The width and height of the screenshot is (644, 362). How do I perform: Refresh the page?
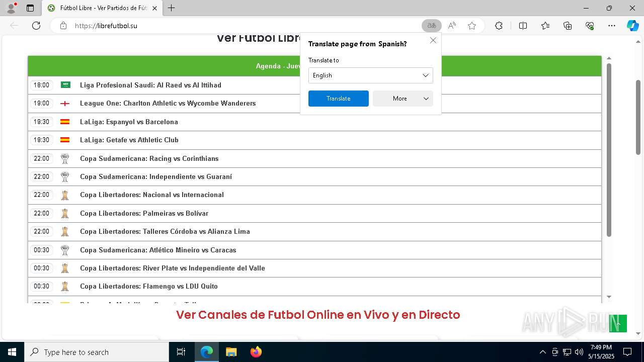click(36, 26)
